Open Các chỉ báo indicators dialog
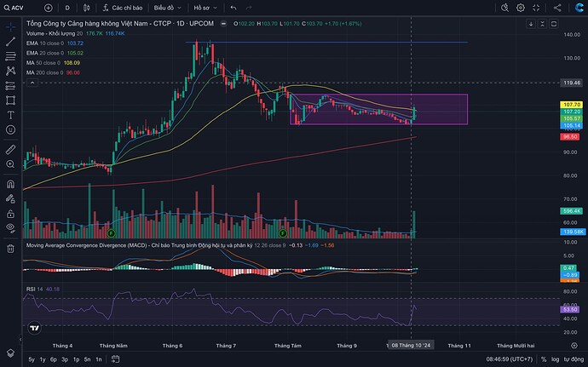This screenshot has width=588, height=367. coord(122,8)
